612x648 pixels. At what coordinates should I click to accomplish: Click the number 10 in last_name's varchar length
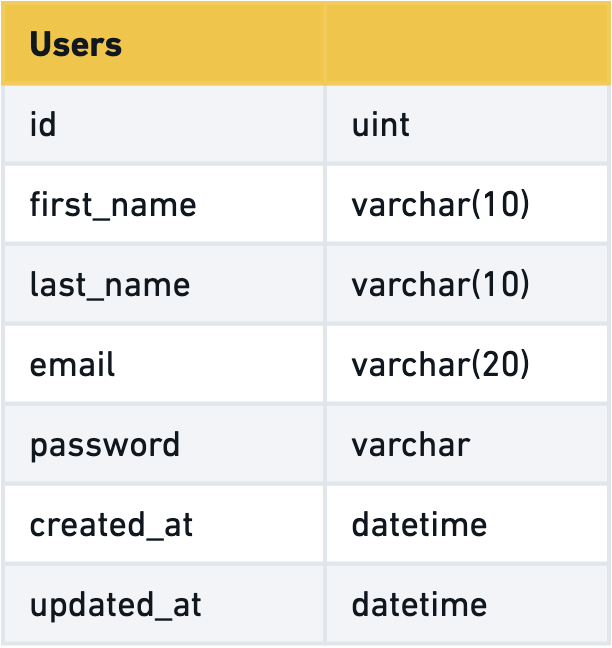[x=497, y=285]
